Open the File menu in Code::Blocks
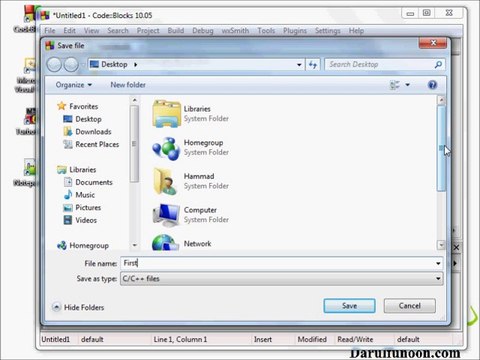 point(50,31)
